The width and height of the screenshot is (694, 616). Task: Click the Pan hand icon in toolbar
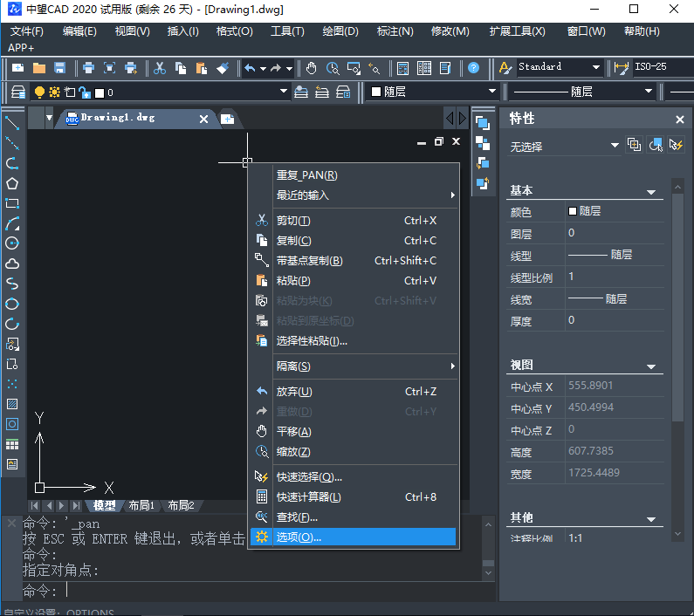(311, 68)
